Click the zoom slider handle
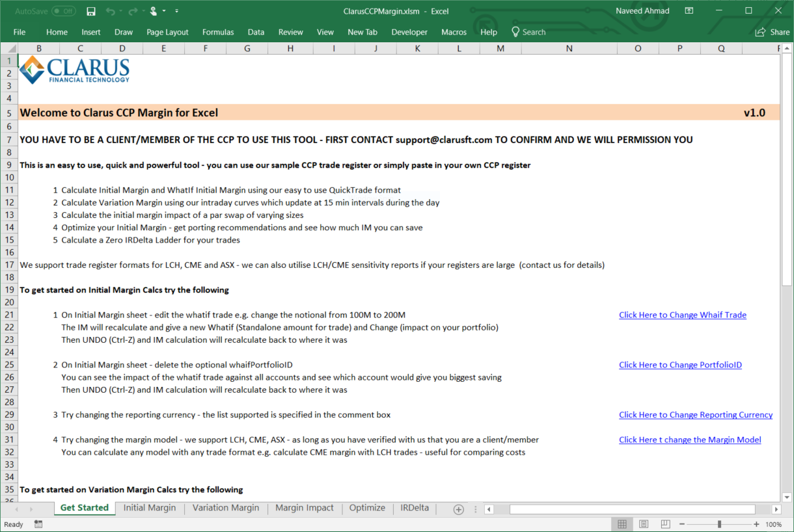Viewport: 794px width, 532px height. pyautogui.click(x=719, y=524)
